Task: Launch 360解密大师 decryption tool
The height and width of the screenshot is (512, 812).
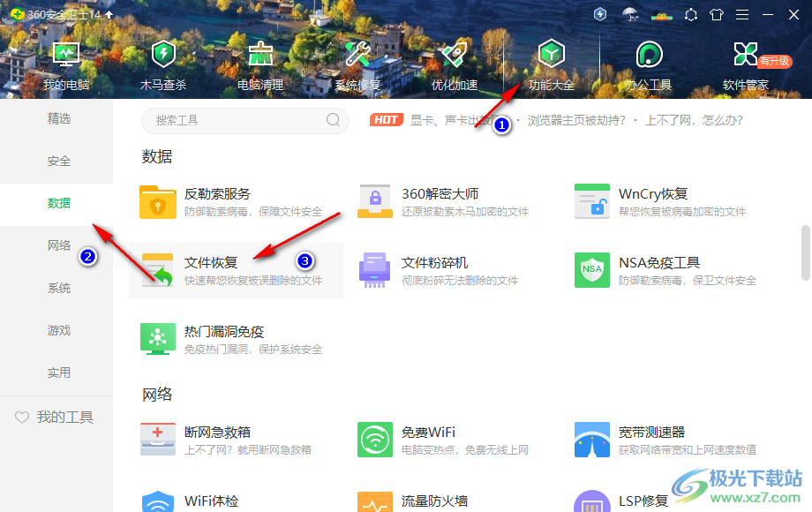Action: 443,202
